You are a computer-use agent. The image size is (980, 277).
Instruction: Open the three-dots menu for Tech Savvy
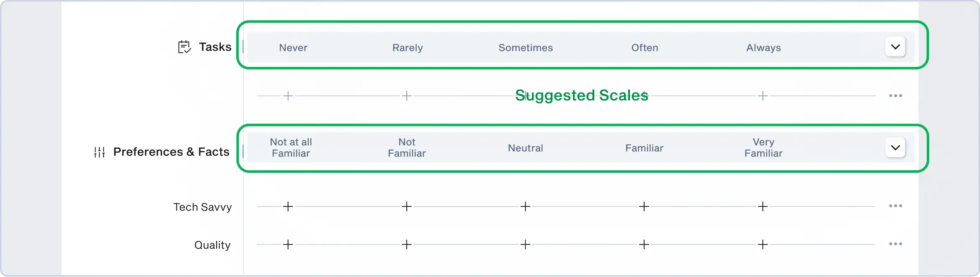click(895, 206)
